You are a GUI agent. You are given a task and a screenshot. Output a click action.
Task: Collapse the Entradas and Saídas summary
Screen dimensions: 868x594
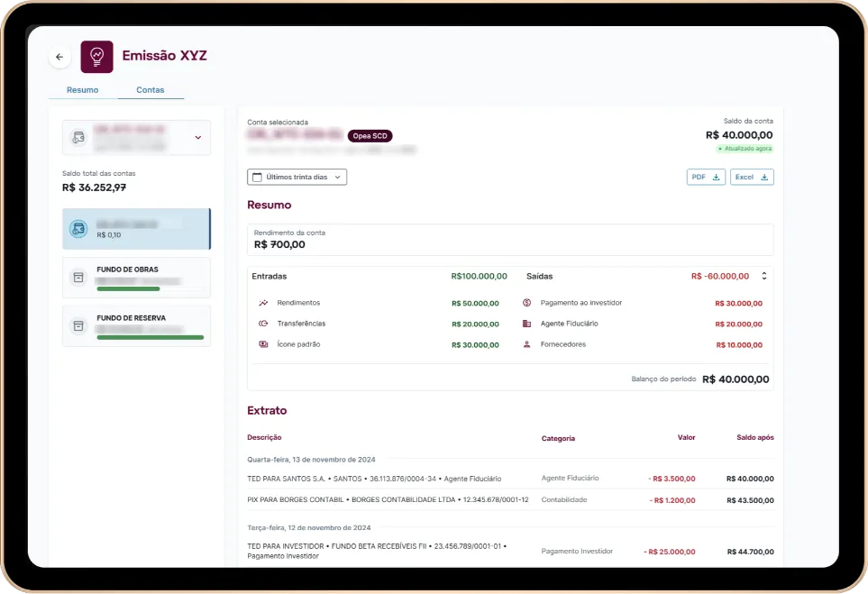point(764,276)
